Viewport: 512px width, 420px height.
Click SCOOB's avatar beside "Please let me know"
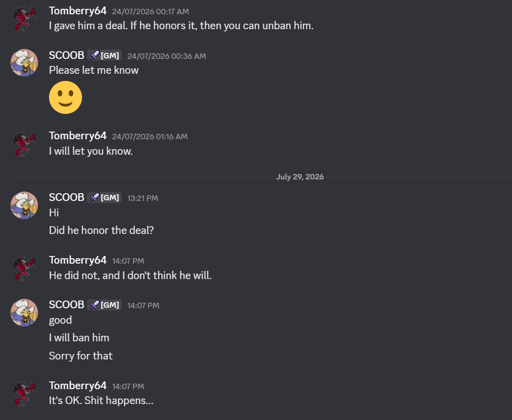[24, 63]
